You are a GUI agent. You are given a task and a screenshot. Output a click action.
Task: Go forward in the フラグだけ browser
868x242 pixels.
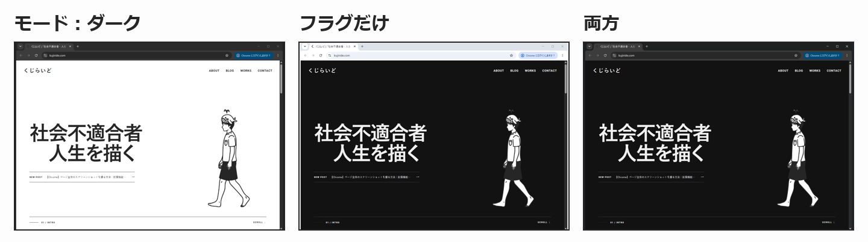tap(313, 55)
